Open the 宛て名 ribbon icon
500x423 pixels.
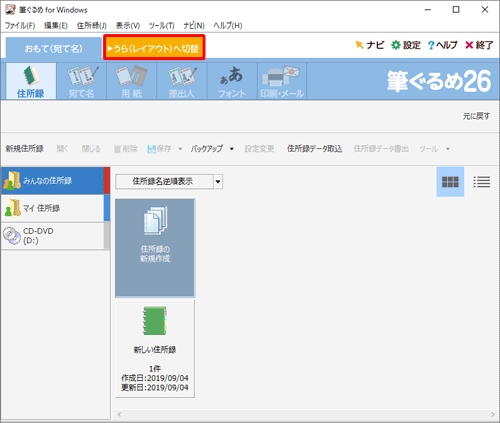pyautogui.click(x=82, y=81)
